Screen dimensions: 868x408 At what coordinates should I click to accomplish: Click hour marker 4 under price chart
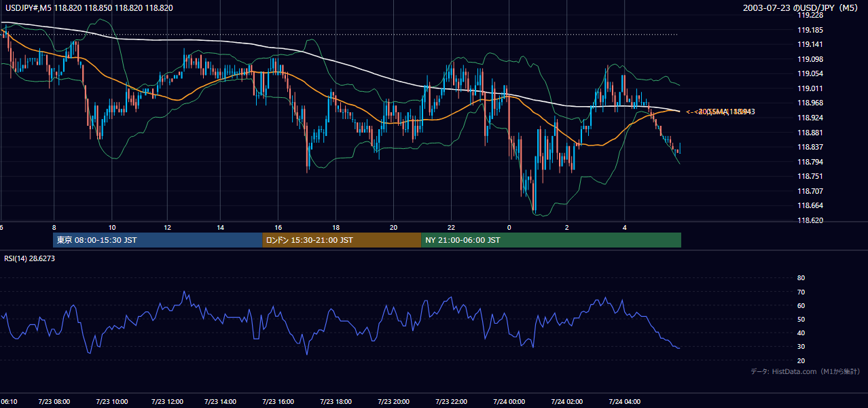pos(624,227)
